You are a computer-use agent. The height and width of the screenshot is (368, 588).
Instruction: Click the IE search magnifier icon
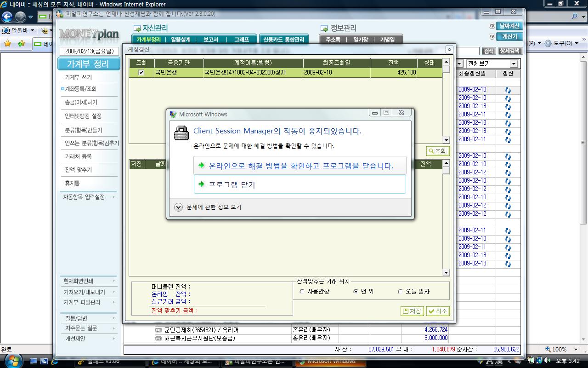[x=575, y=17]
